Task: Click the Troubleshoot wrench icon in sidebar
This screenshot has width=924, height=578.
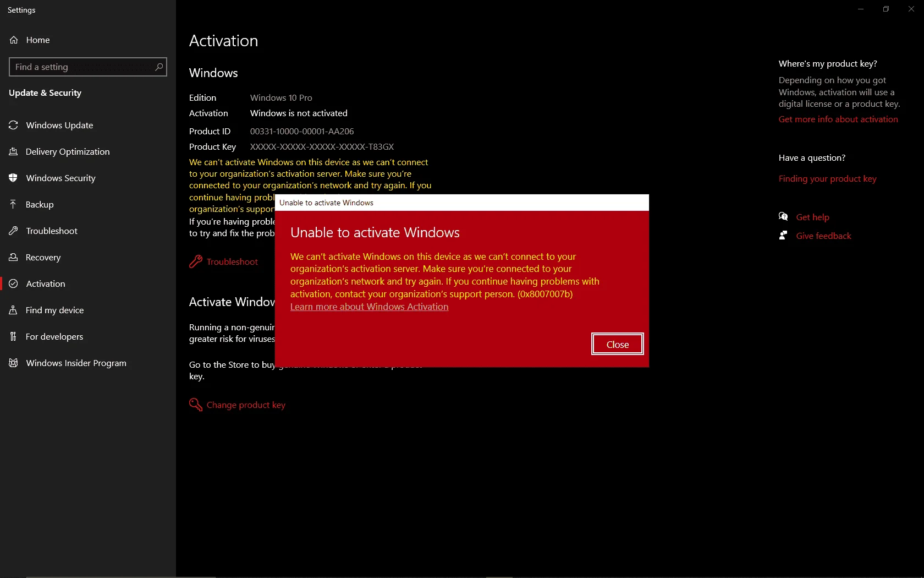Action: [14, 231]
